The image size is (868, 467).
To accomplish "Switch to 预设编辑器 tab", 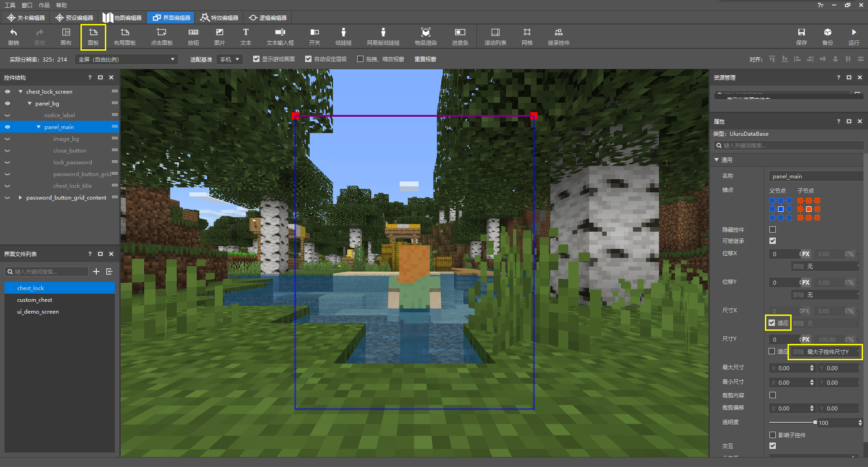I will [74, 18].
